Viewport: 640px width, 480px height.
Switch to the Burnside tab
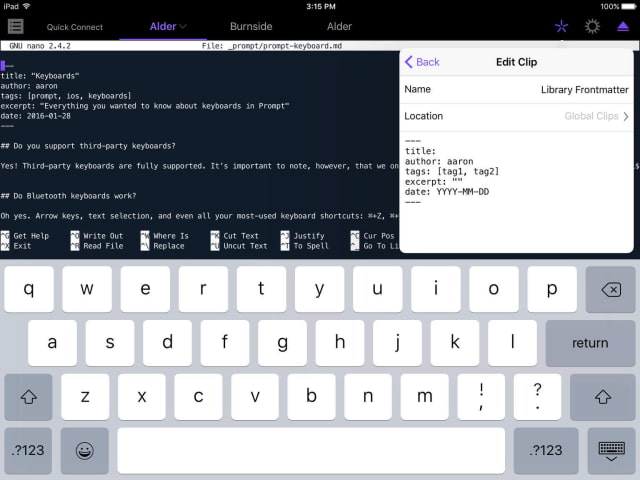250,26
